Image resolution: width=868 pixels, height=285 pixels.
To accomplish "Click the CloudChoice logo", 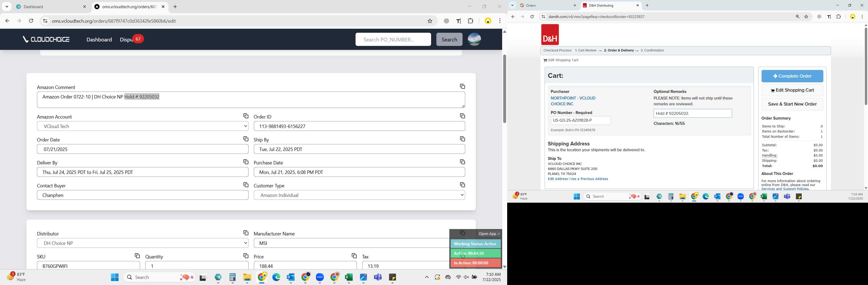I will coord(46,39).
